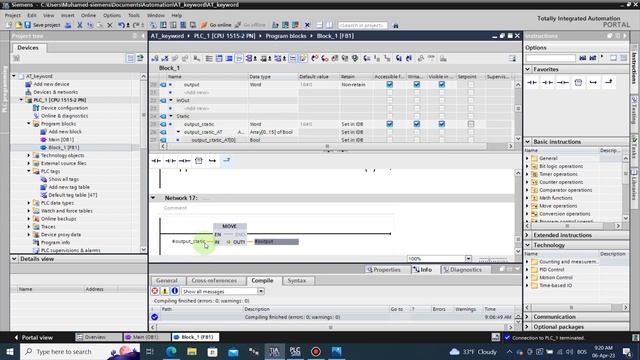The image size is (640, 360).
Task: Click Add new block in project tree
Action: [65, 132]
